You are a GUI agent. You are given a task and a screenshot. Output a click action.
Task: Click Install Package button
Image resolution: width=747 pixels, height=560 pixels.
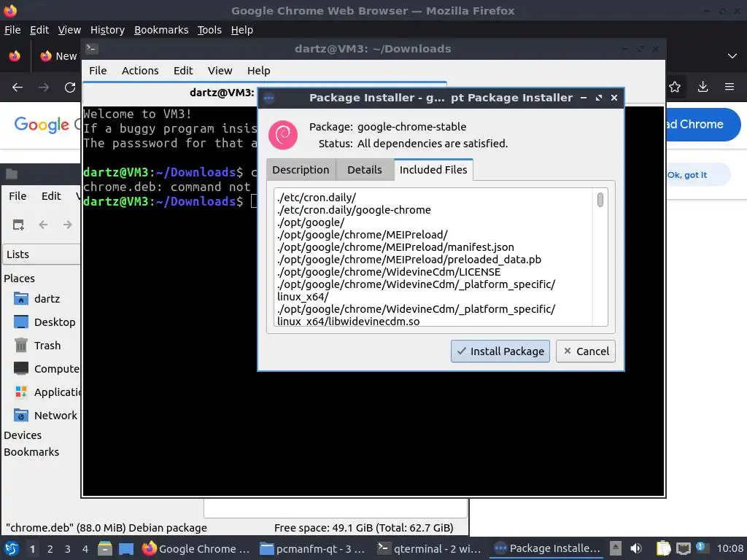[500, 351]
